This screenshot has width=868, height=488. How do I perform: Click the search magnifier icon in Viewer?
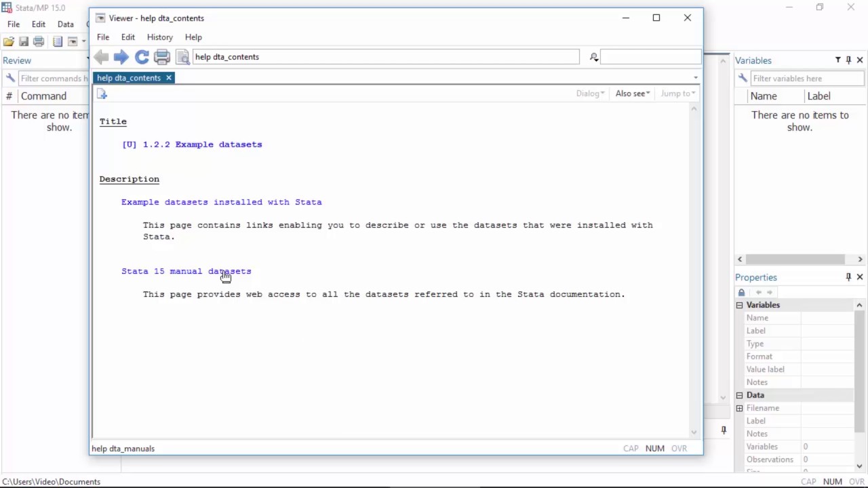594,58
